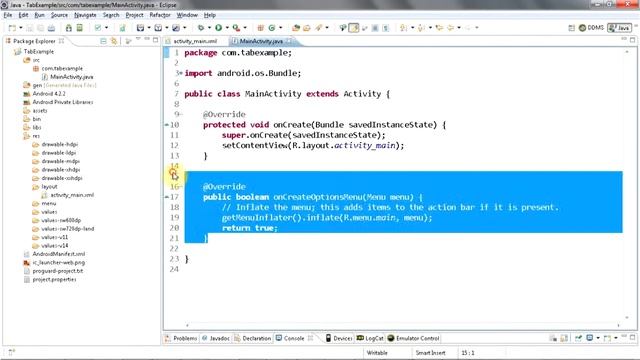Toggle Show Whitespace Characters icon
640x360 pixels.
(385, 28)
